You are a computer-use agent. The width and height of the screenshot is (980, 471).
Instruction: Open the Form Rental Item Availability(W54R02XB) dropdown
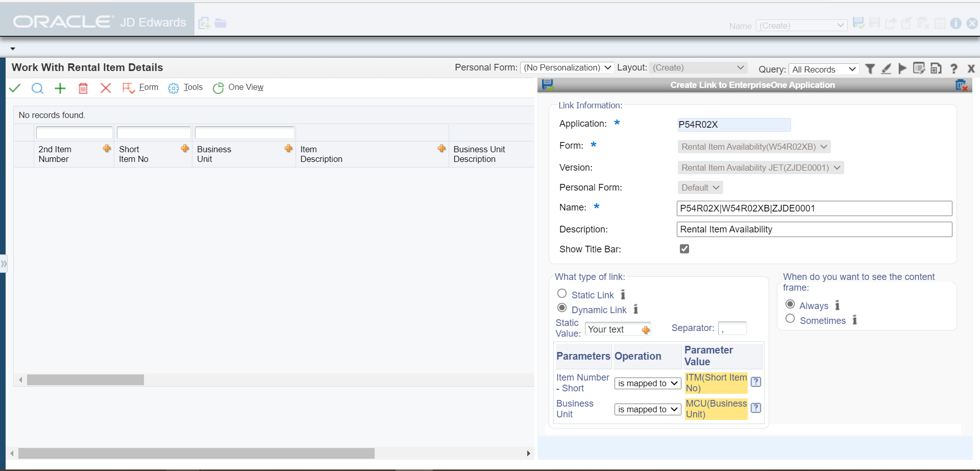click(754, 147)
